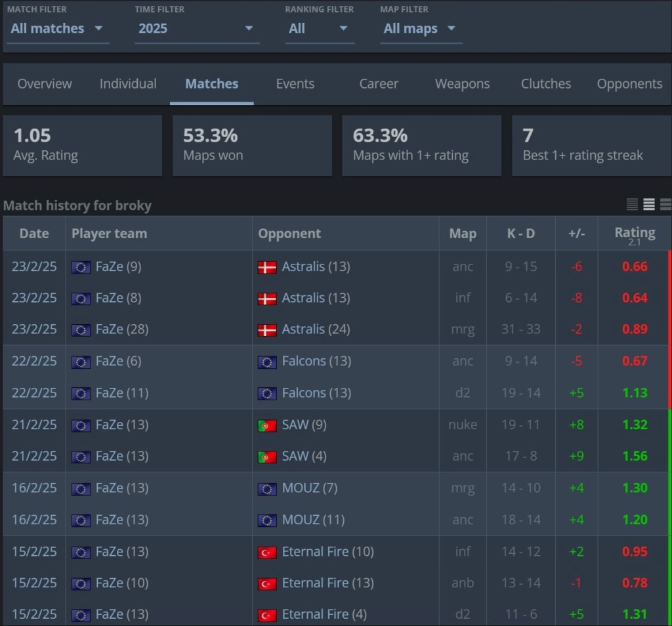
Task: Sort by the K - D column header
Action: [x=521, y=234]
